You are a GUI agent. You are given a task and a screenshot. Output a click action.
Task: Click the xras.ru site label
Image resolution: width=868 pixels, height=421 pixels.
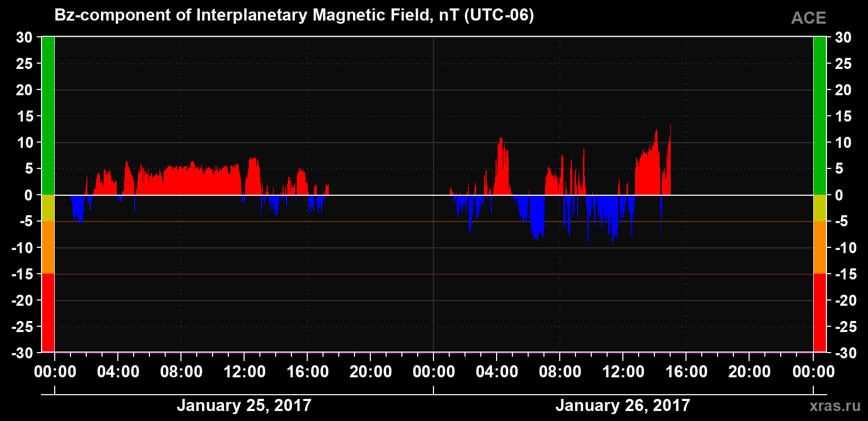835,406
